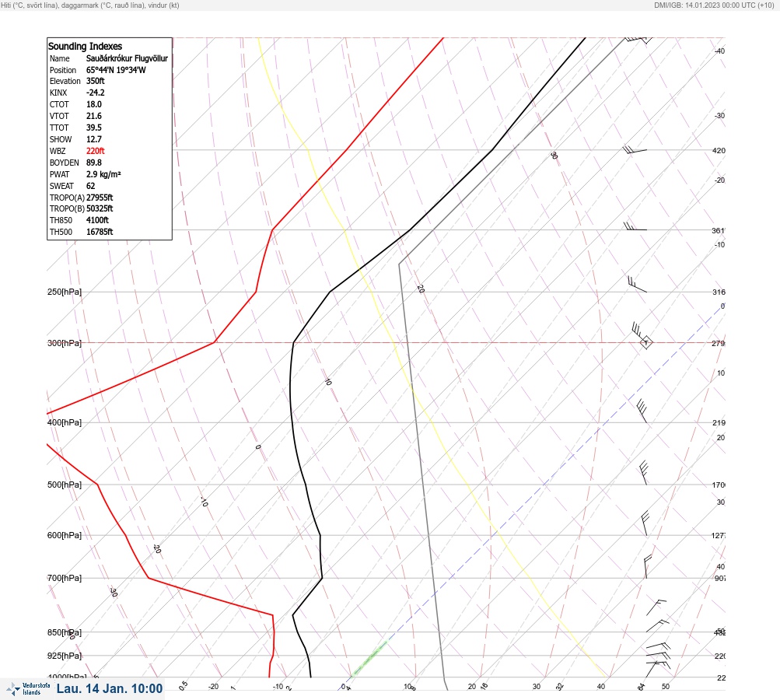Click the wind barb at 500 hPa

[x=643, y=473]
